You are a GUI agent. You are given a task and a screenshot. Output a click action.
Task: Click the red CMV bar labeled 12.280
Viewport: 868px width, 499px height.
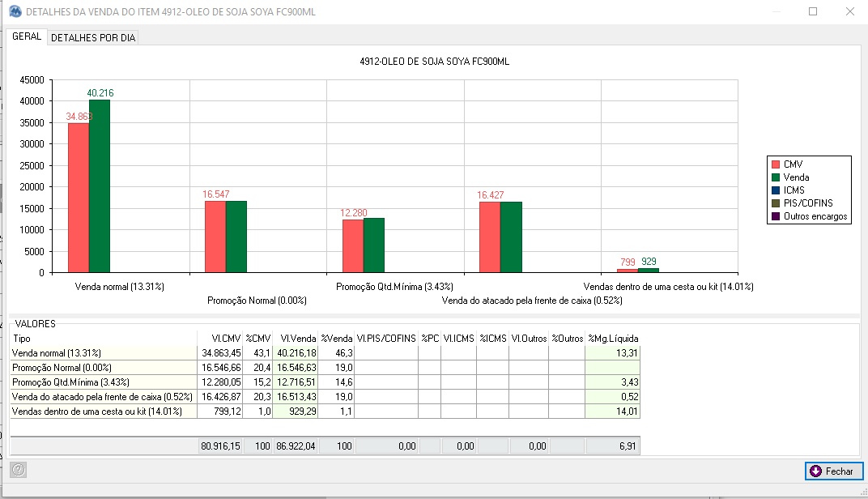click(x=353, y=246)
